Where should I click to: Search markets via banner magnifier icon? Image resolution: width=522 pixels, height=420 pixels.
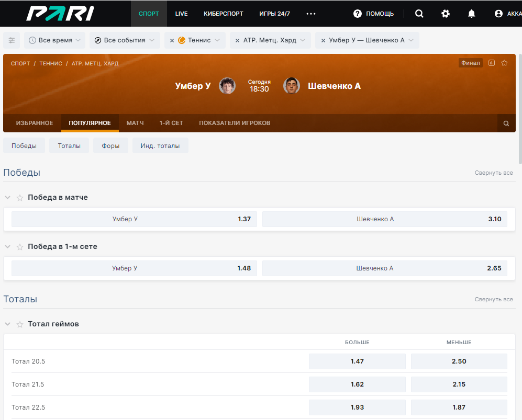(506, 123)
